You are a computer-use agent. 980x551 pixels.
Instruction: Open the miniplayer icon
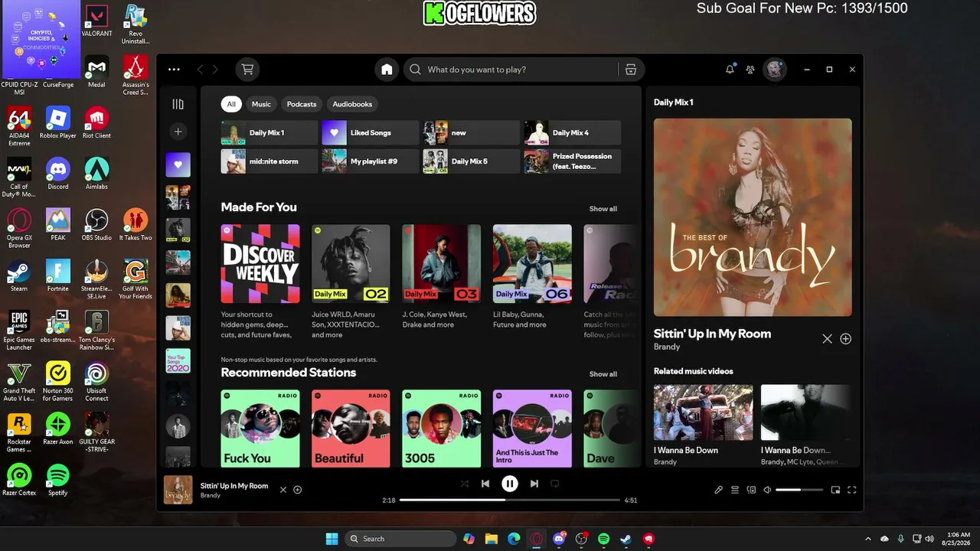(835, 490)
